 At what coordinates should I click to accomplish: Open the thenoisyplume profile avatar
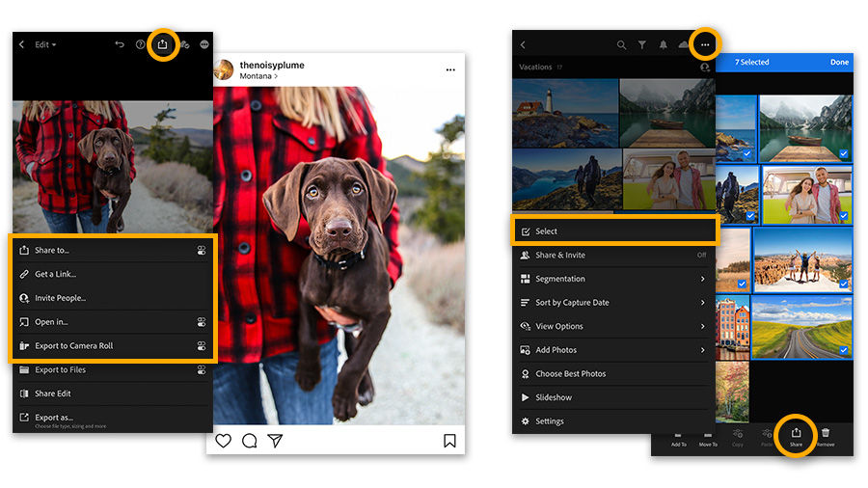click(224, 70)
